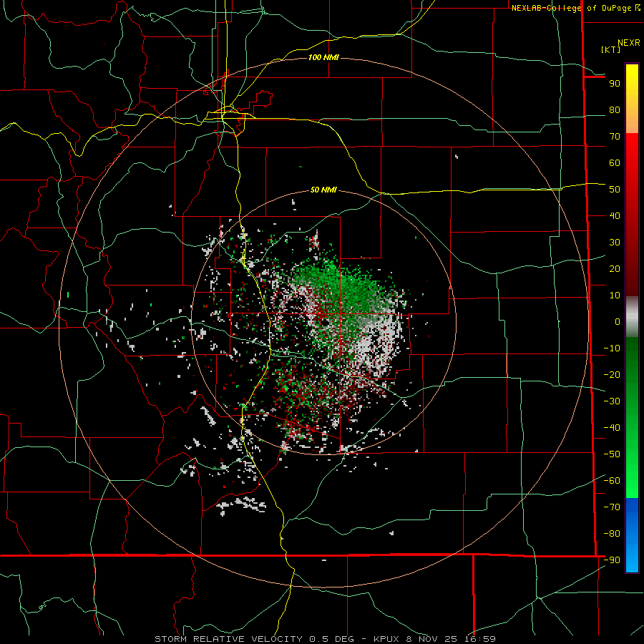Click the positive 50 scale value

(615, 190)
